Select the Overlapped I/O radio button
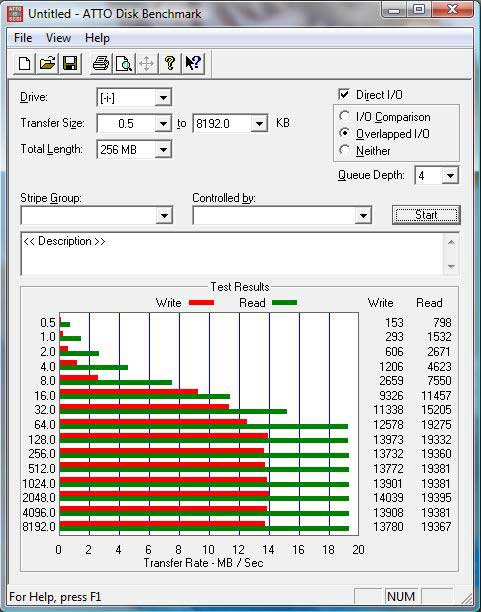Screen dimensions: 481x612 (x=344, y=133)
